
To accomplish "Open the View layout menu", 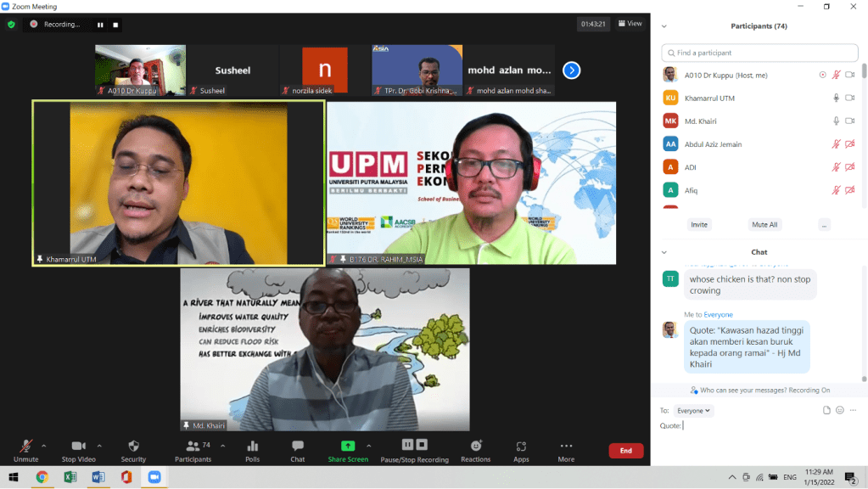I will 630,24.
